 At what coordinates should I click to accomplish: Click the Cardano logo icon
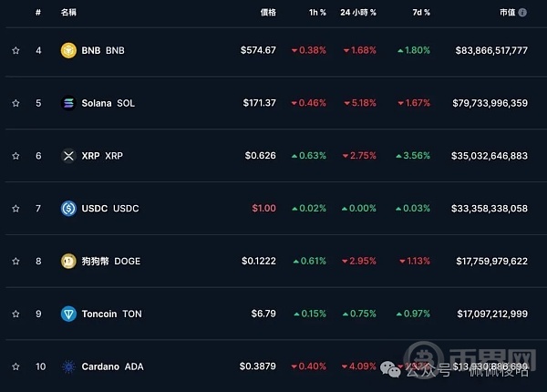coord(67,366)
